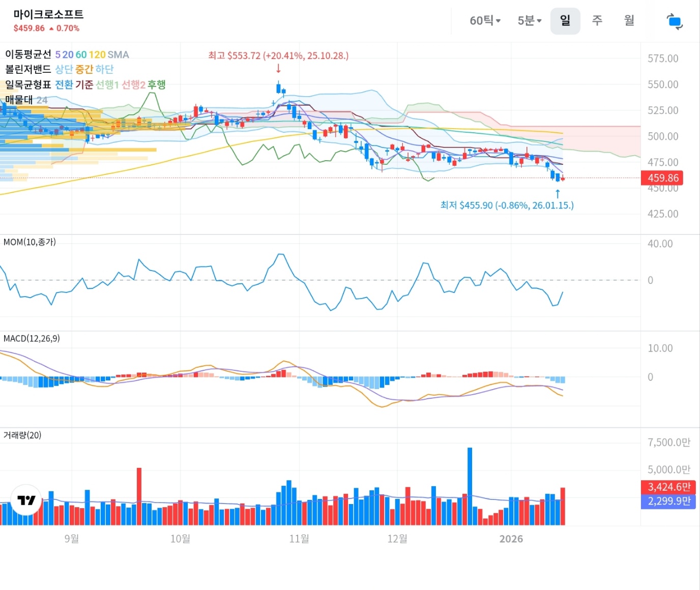700x590 pixels.
Task: Select the 일 daily chart tab
Action: tap(565, 21)
